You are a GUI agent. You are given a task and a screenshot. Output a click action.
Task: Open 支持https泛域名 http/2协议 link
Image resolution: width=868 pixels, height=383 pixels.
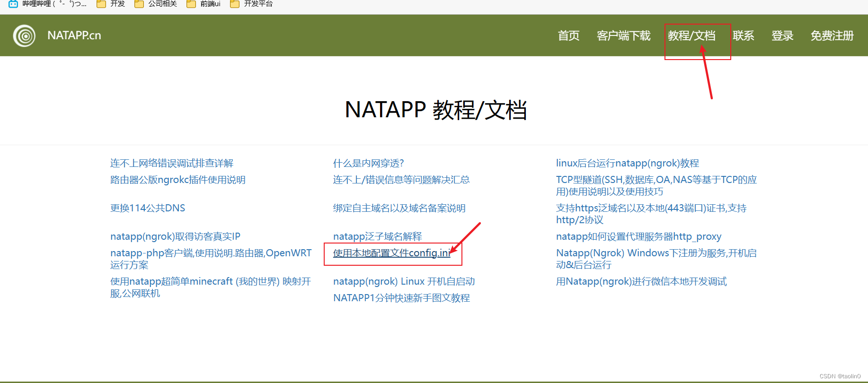point(651,214)
